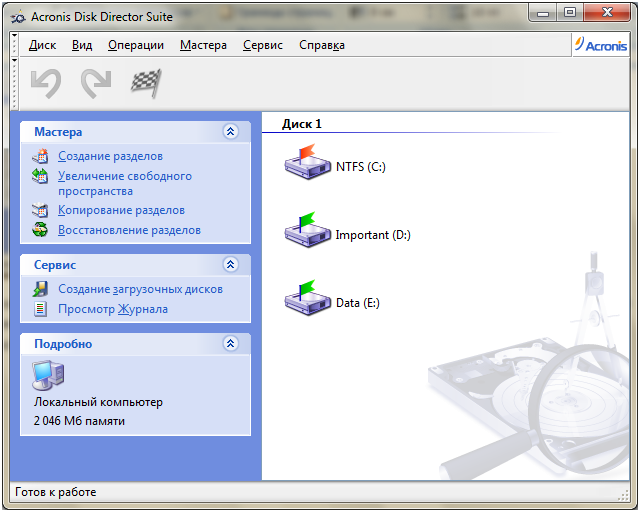Viewport: 640px width, 512px height.
Task: Click the Redo arrow toolbar icon
Action: [x=96, y=84]
